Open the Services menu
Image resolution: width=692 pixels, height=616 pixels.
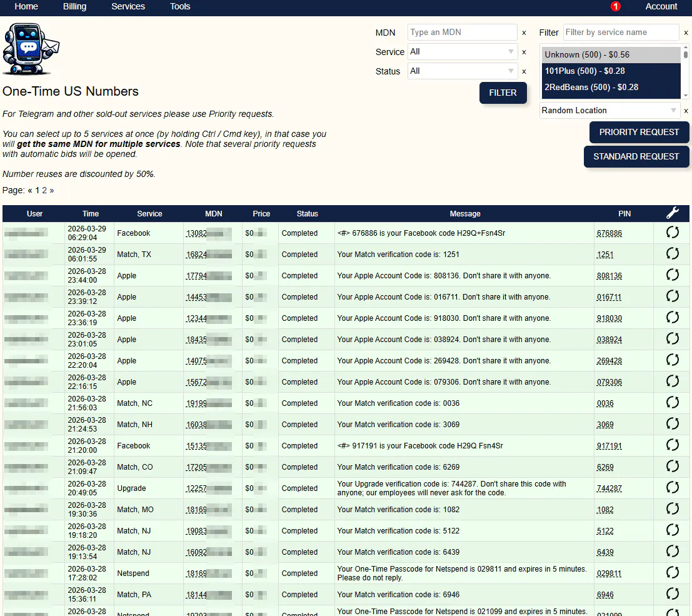128,7
